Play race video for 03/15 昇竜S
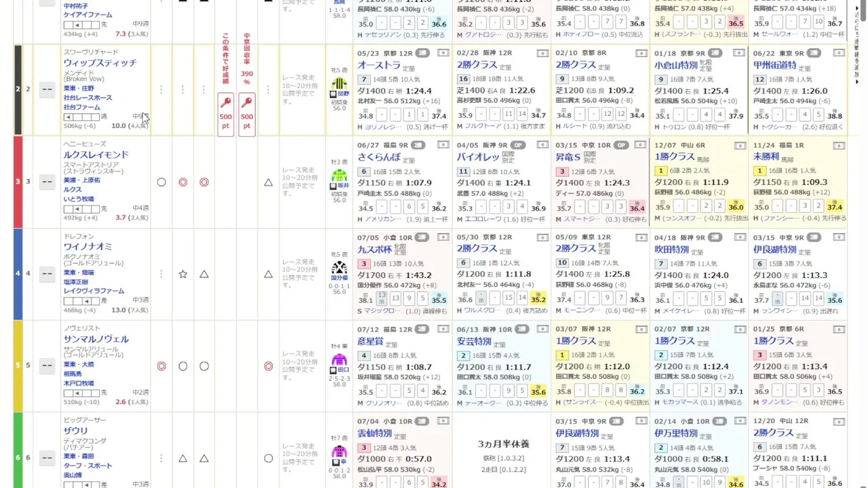This screenshot has width=868, height=488. 641,145
